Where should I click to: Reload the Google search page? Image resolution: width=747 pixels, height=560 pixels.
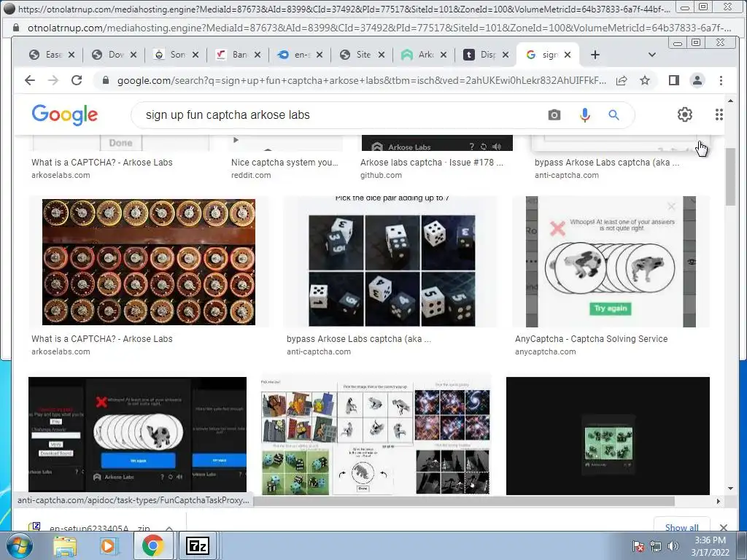click(77, 80)
